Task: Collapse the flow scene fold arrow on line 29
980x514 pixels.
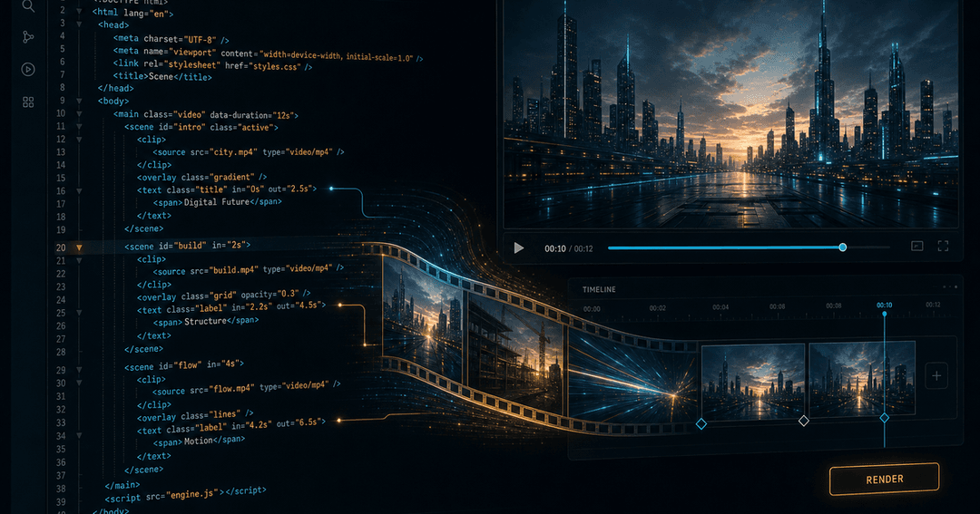Action: (79, 370)
